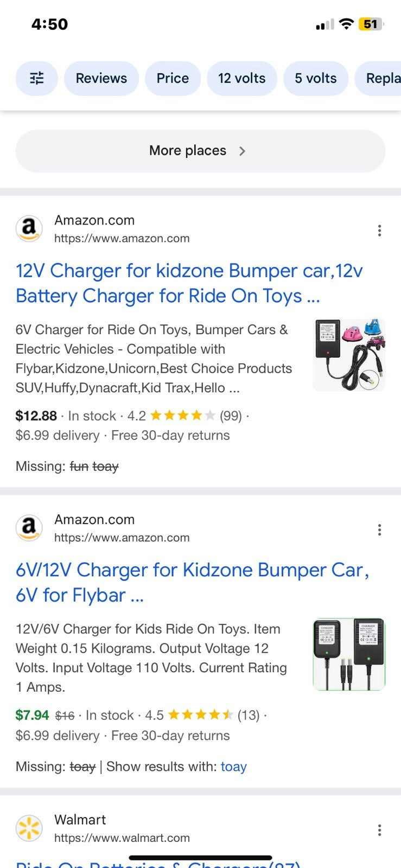This screenshot has height=868, width=401.
Task: Tap the two chargers product thumbnail
Action: 349,654
